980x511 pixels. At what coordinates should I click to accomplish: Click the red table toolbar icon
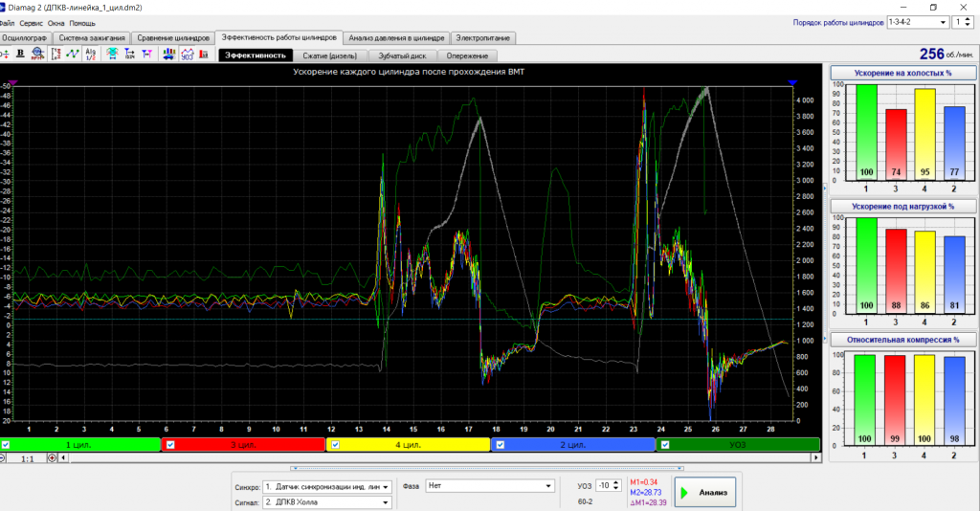pyautogui.click(x=204, y=54)
